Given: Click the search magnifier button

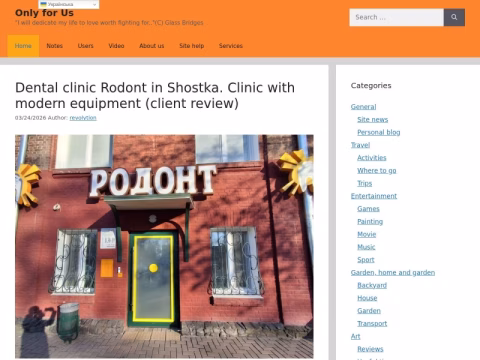Looking at the screenshot, I should coord(454,17).
